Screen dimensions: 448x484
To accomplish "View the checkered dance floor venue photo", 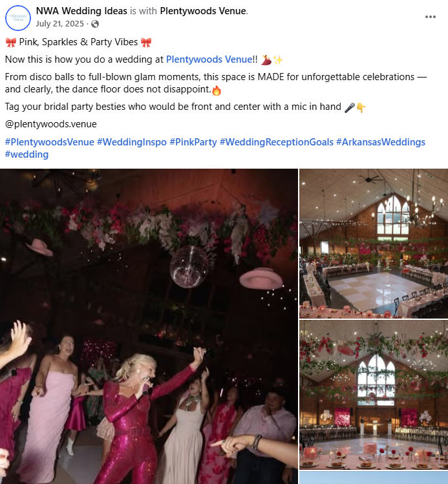I will coord(374,243).
